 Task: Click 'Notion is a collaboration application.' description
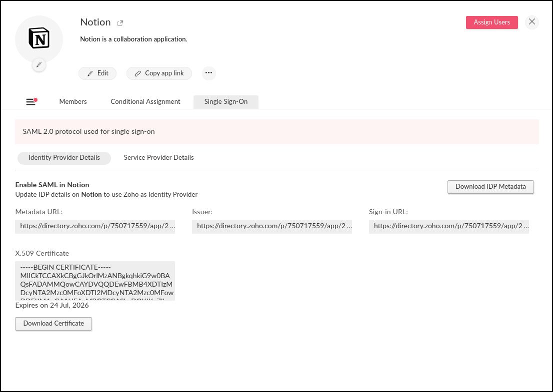pyautogui.click(x=133, y=39)
